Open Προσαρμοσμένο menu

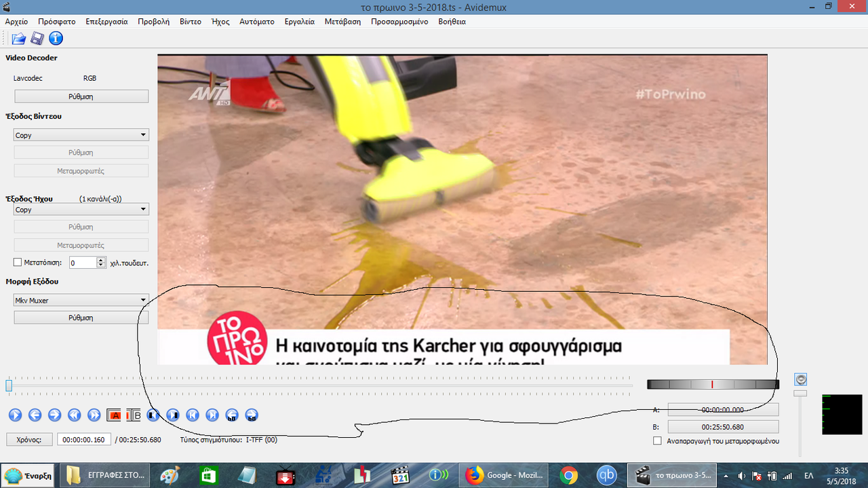click(399, 22)
